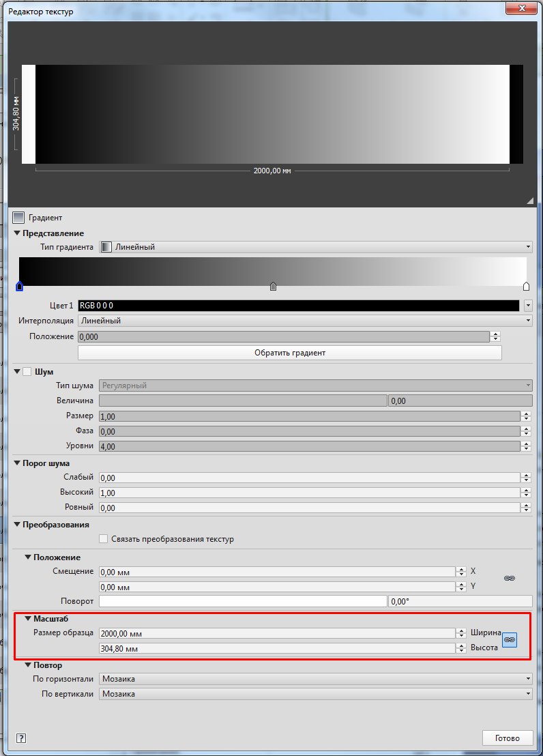543x756 pixels.
Task: Click the preview resize corner grip
Action: 529,200
